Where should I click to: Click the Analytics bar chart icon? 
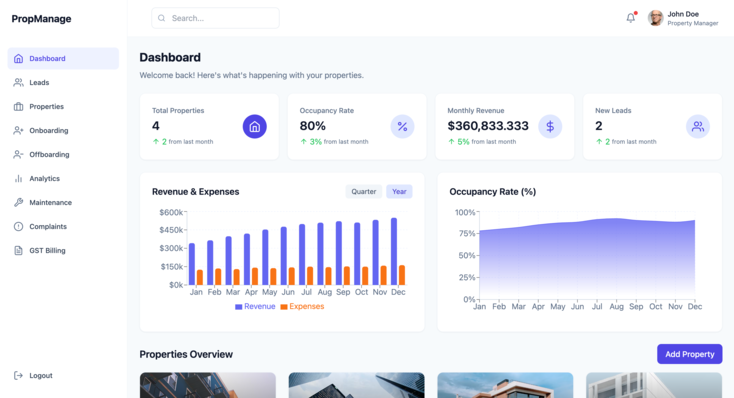18,178
